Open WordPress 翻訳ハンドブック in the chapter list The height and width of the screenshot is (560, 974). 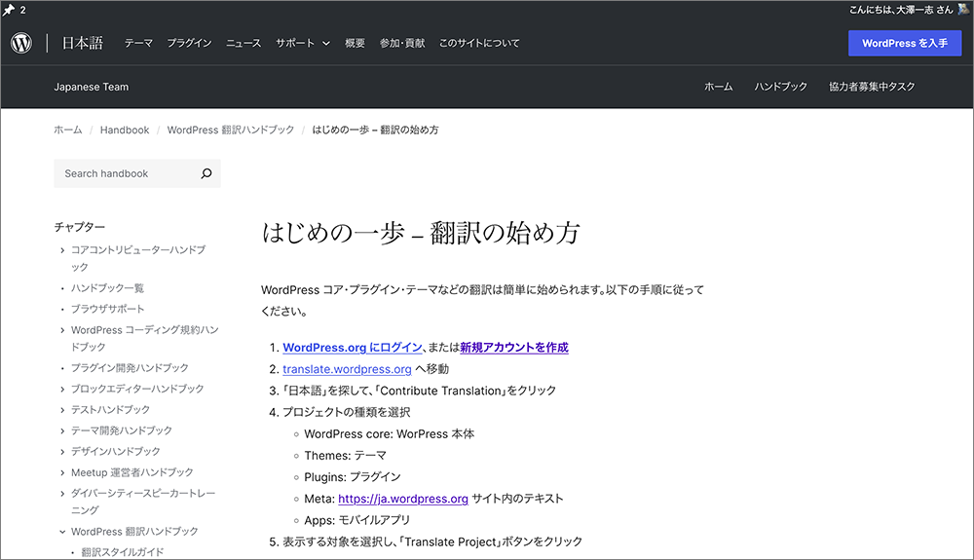coord(134,532)
